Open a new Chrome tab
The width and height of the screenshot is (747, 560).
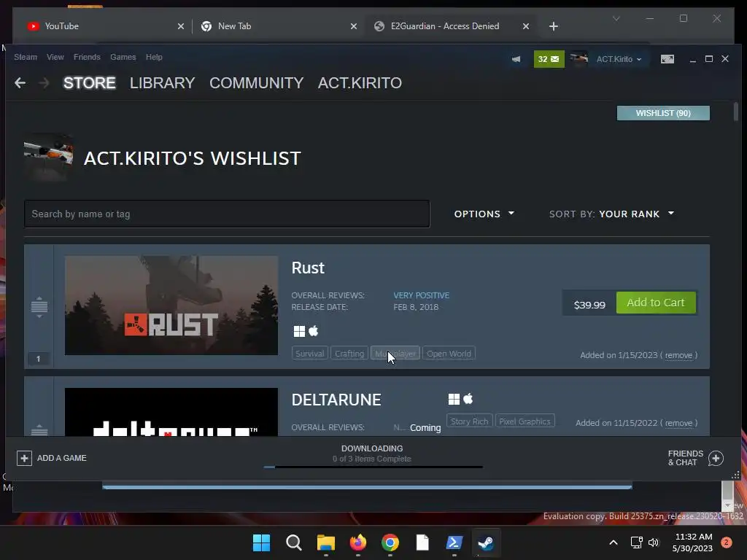[x=553, y=26]
